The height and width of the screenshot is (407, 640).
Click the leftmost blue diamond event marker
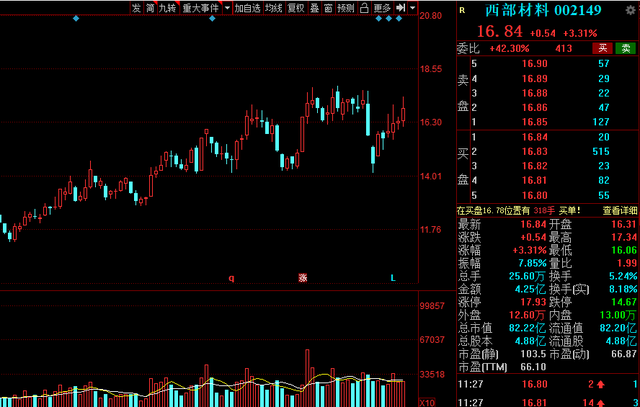click(x=76, y=18)
